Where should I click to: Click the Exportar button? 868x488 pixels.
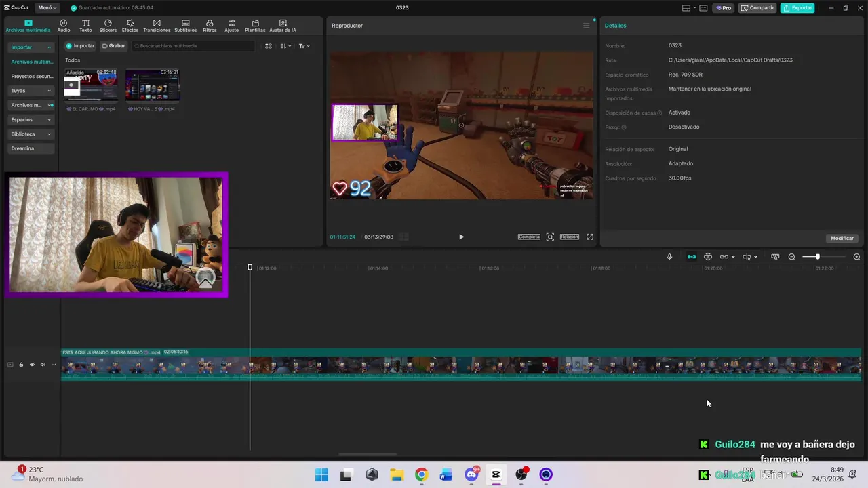click(797, 8)
